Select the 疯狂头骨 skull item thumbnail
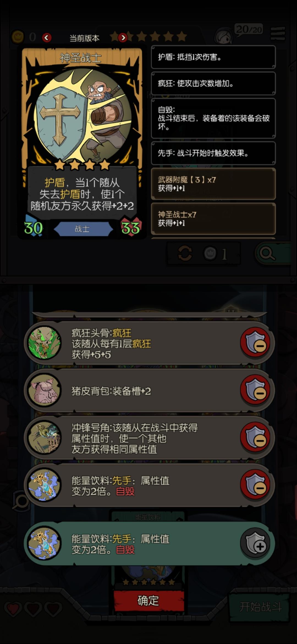This screenshot has width=297, height=644. 44,343
